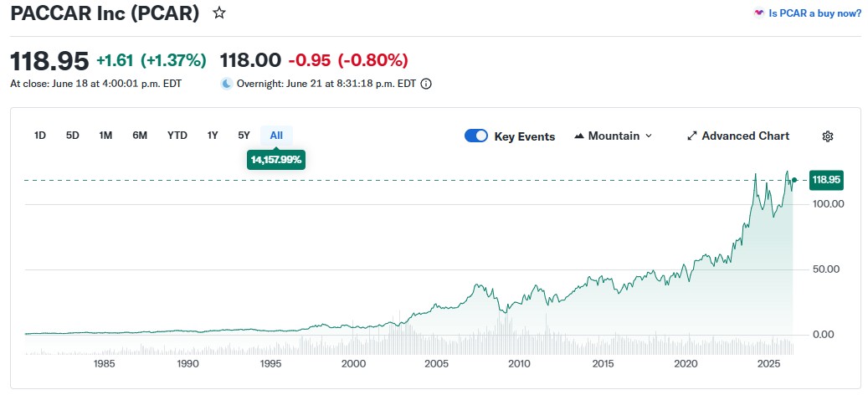This screenshot has width=868, height=395.
Task: Switch to the 1M range
Action: coord(105,136)
